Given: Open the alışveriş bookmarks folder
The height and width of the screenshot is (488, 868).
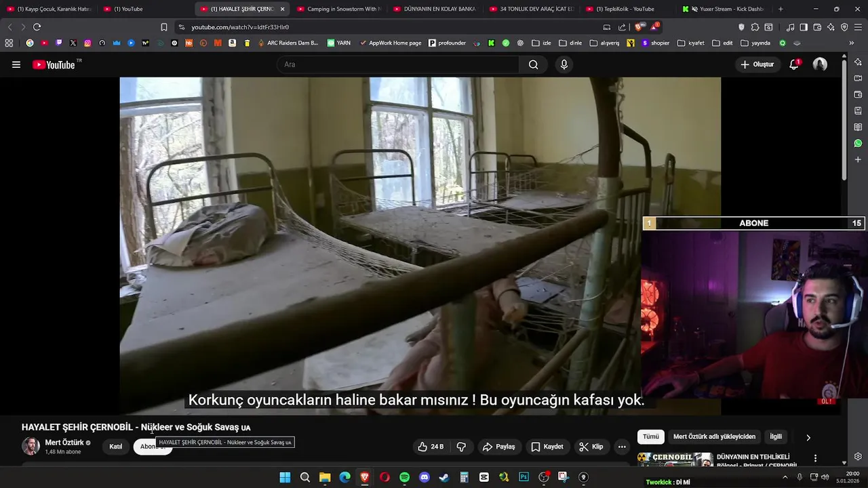Looking at the screenshot, I should 604,43.
